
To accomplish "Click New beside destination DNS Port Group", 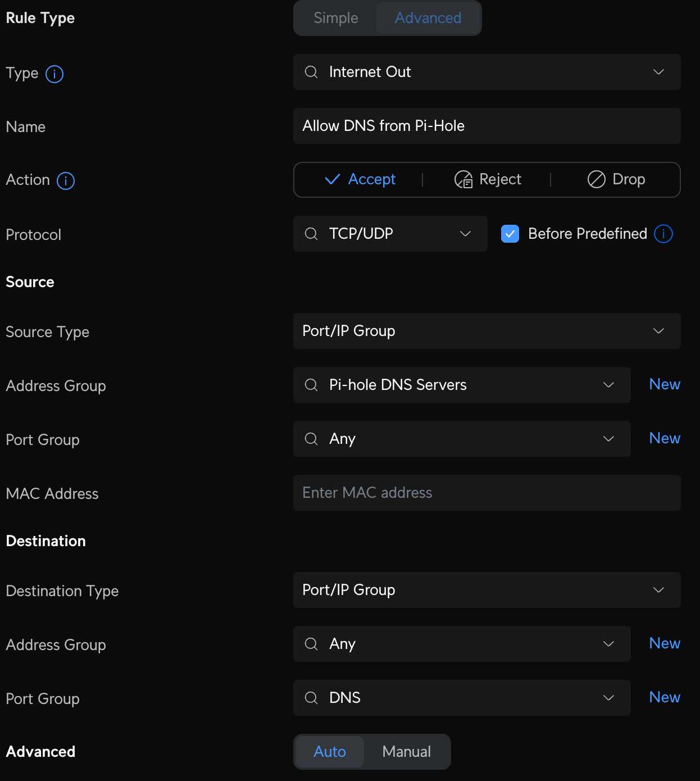I will pyautogui.click(x=665, y=697).
